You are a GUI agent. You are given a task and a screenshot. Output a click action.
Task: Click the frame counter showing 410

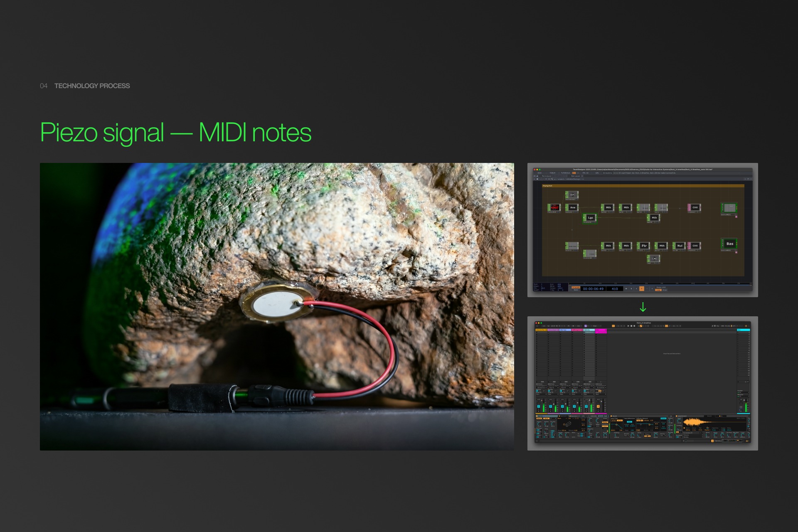615,289
